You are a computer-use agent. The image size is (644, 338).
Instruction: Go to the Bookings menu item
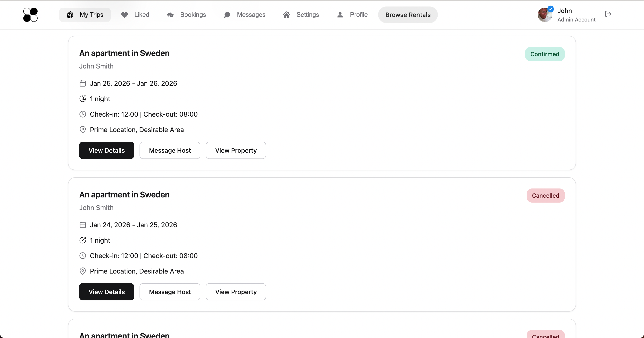point(193,15)
